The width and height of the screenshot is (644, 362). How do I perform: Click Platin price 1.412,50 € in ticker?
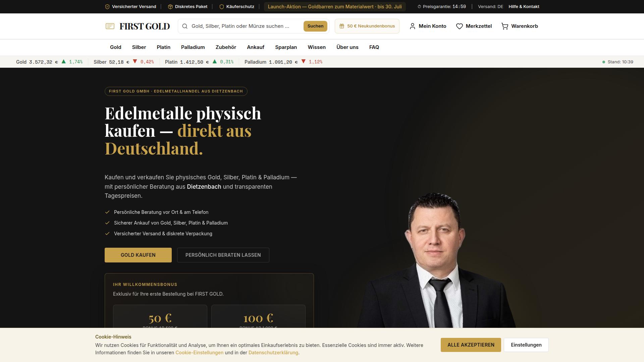(195, 62)
